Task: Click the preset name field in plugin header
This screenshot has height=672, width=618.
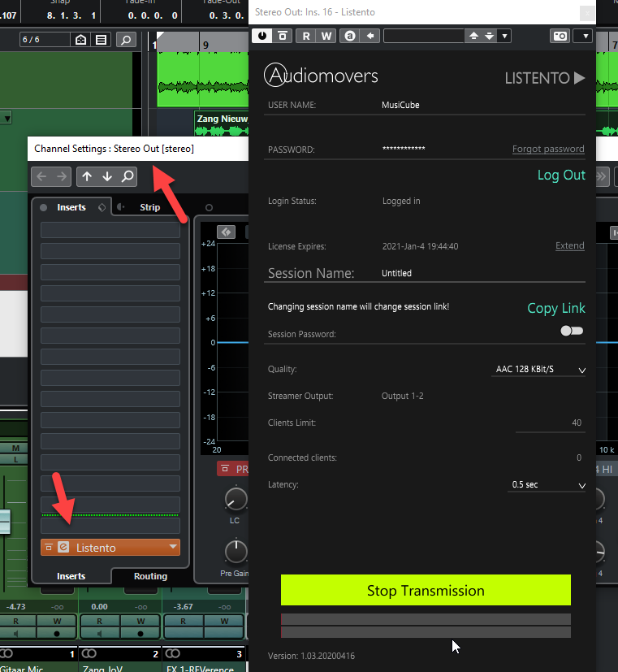Action: click(x=424, y=36)
